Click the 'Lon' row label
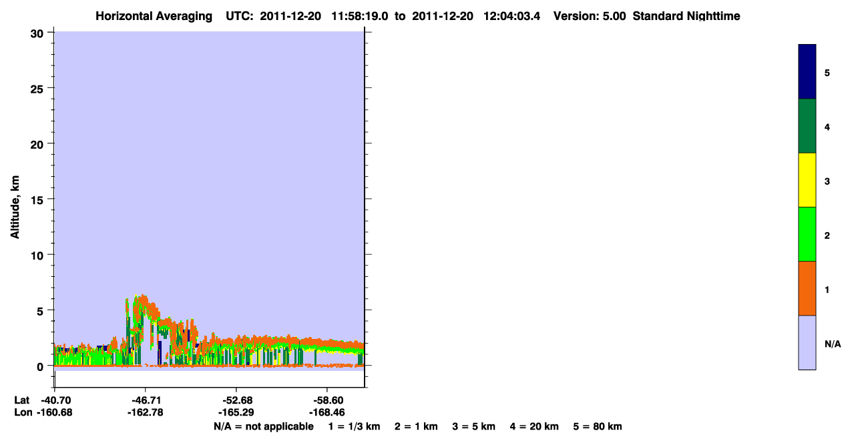 click(x=22, y=412)
